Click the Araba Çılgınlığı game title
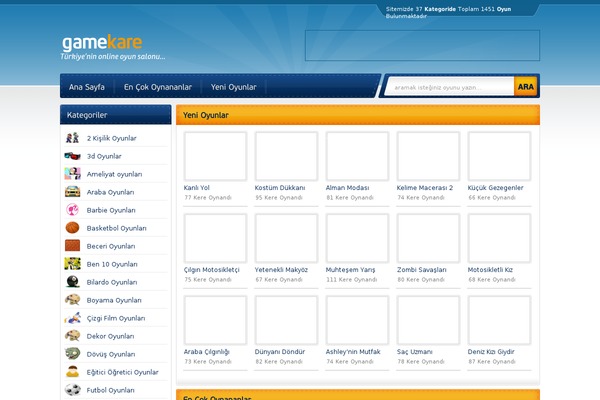The image size is (600, 400). point(207,352)
